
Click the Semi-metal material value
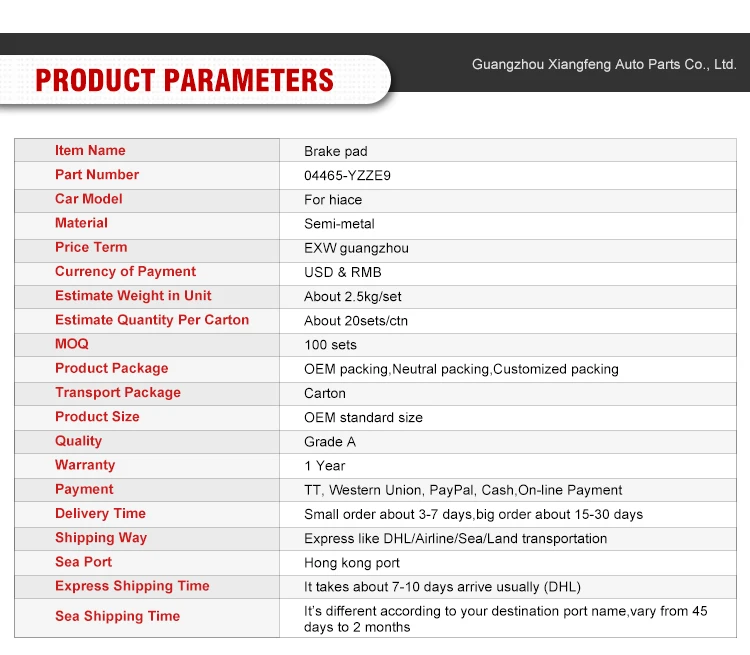pyautogui.click(x=340, y=224)
